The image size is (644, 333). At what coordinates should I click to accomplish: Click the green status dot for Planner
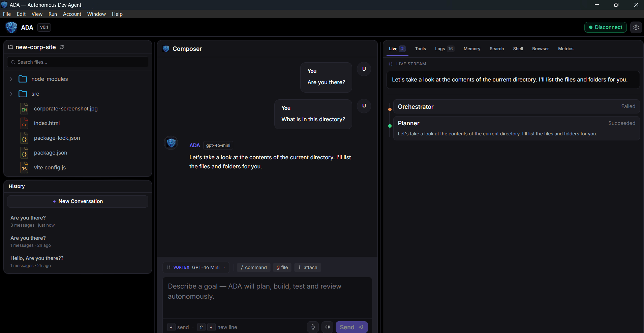[390, 126]
